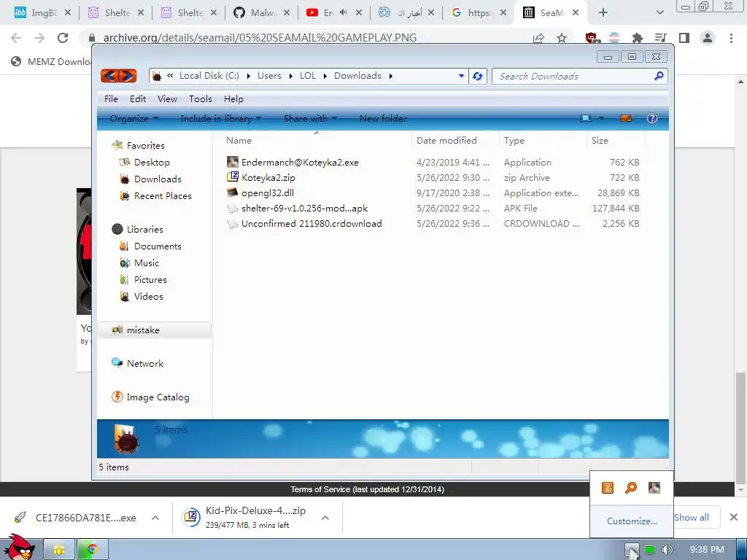Viewport: 747px width, 560px height.
Task: Open the Edit menu
Action: (138, 99)
